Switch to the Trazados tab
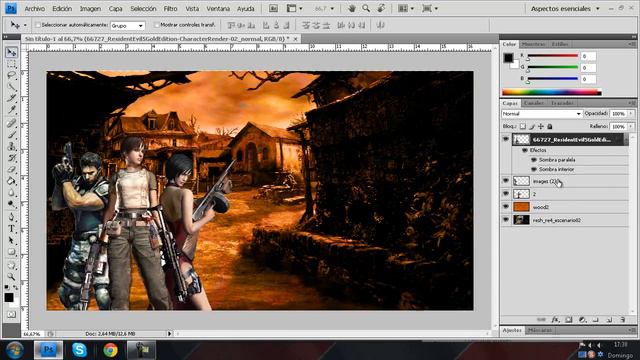Screen dimensions: 640x360 coord(562,103)
